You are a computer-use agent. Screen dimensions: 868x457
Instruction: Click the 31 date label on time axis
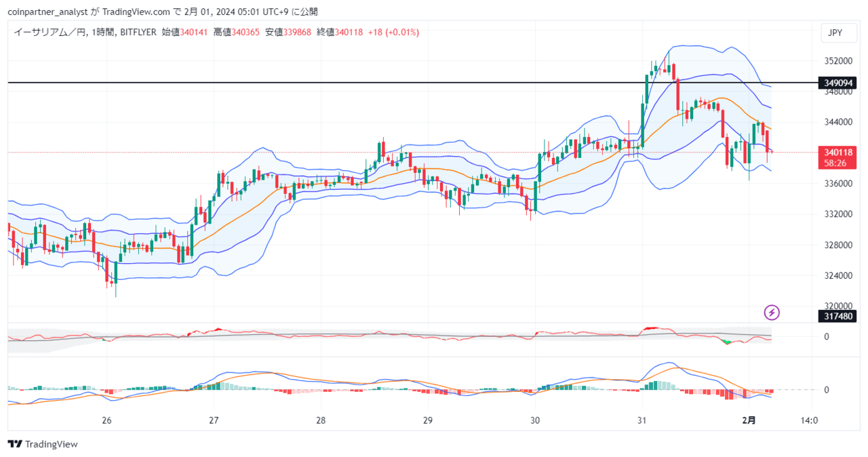(642, 420)
